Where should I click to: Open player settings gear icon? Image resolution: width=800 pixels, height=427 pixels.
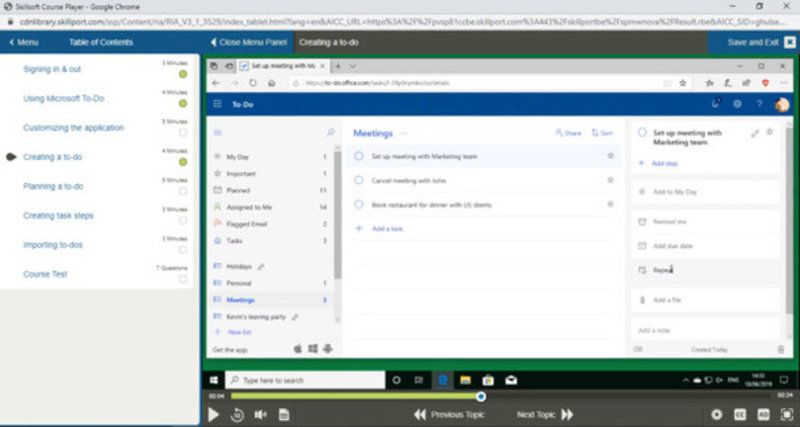716,415
